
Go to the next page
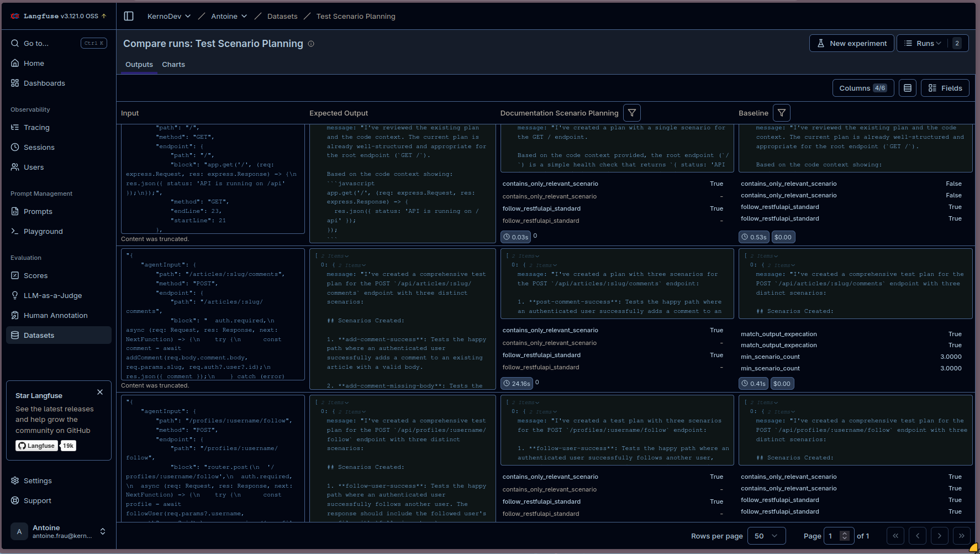tap(940, 536)
